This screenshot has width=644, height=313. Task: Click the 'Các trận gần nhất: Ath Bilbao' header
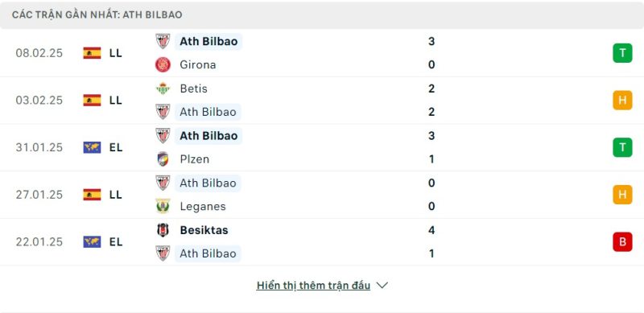click(97, 14)
